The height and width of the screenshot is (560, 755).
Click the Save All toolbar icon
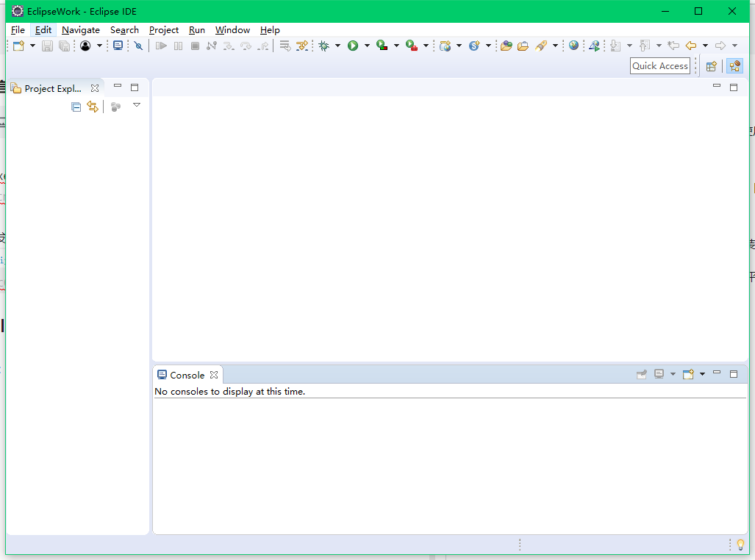(x=64, y=46)
